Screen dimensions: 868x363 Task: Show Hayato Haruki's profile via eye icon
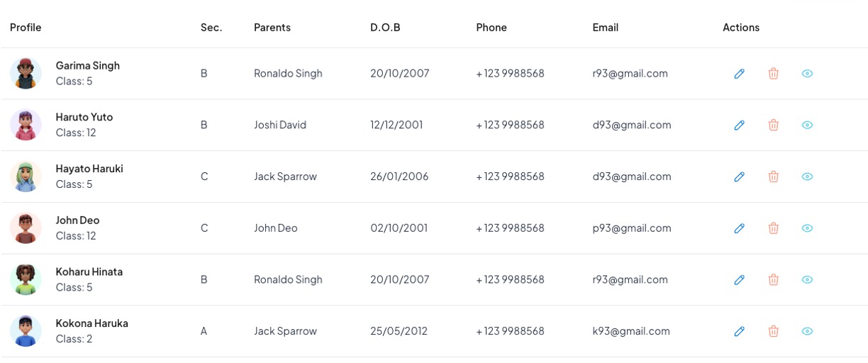(807, 177)
